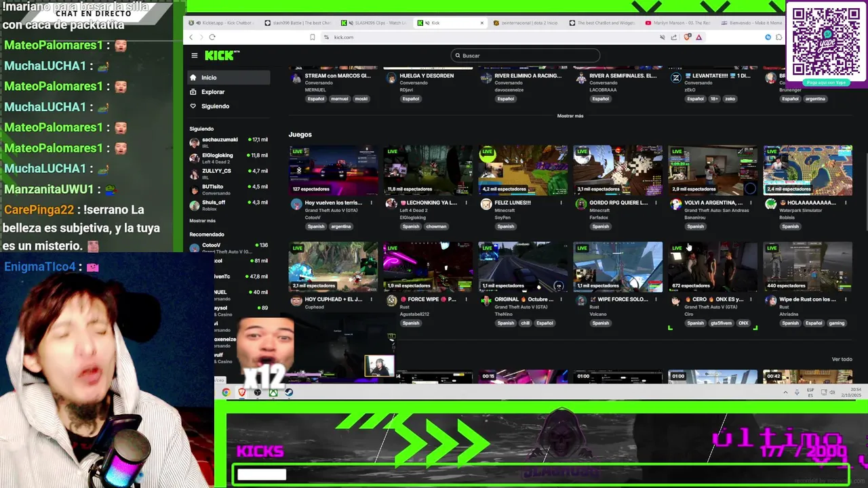868x488 pixels.
Task: Select 'gta5fivem' tag under CERO ONX stream
Action: tap(721, 323)
